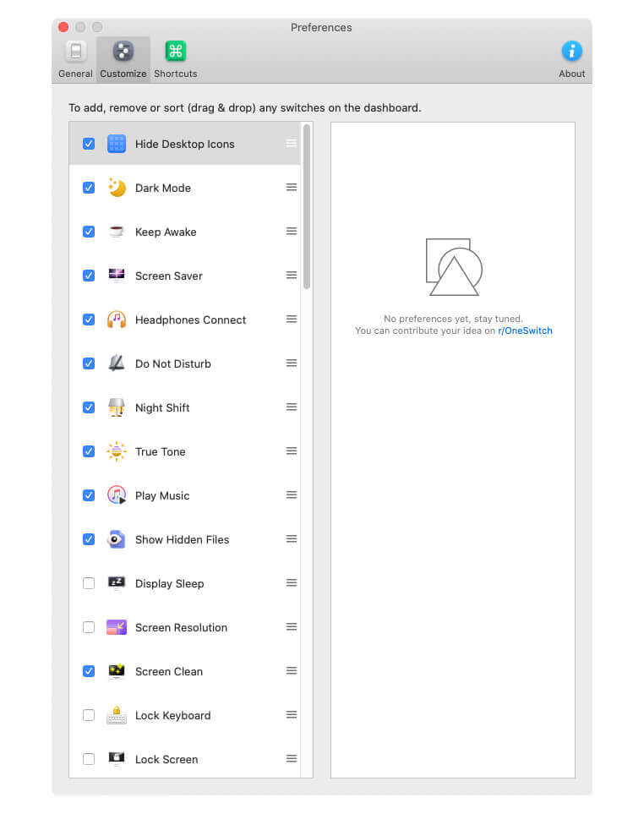
Task: Enable the Display Sleep checkbox
Action: click(89, 583)
